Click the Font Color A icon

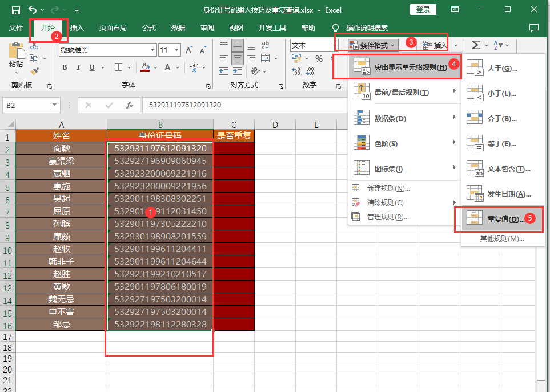pyautogui.click(x=168, y=67)
